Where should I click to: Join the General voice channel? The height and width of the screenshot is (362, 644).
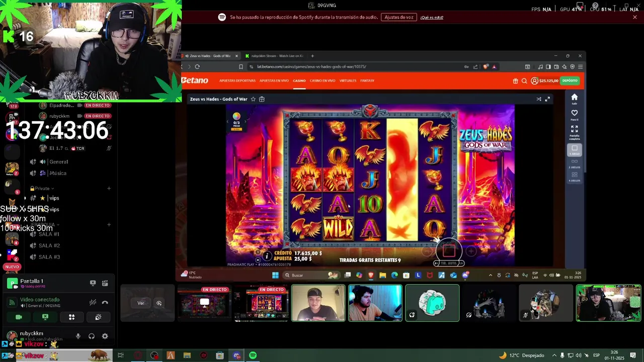pos(58,162)
